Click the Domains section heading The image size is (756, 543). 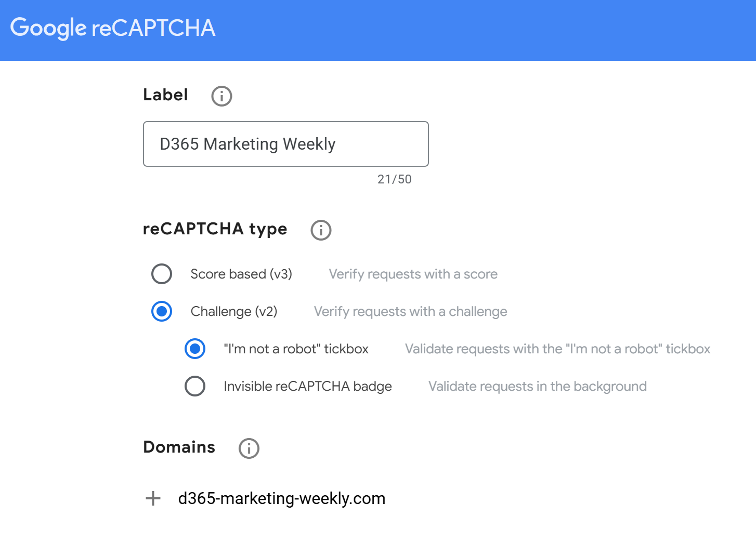(179, 447)
